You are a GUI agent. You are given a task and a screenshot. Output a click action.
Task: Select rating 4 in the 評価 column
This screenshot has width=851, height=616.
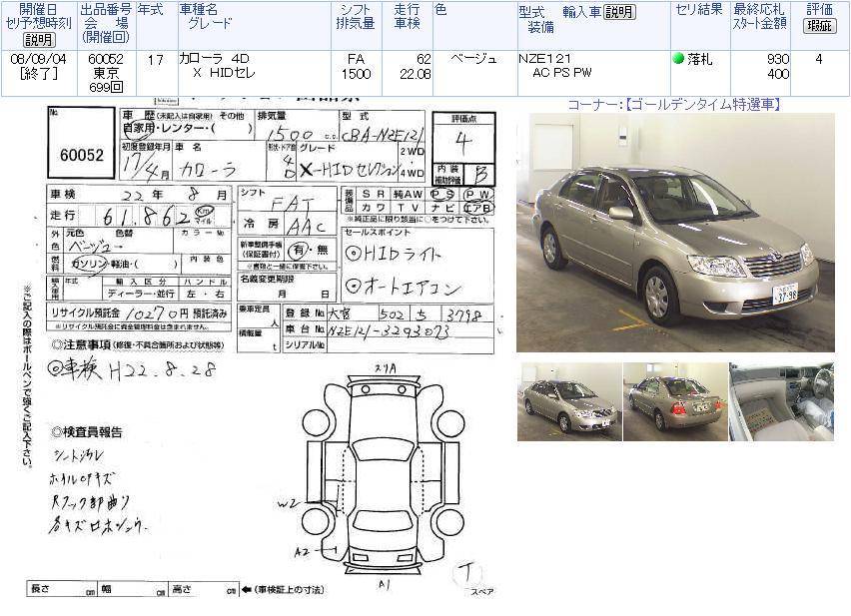[819, 59]
